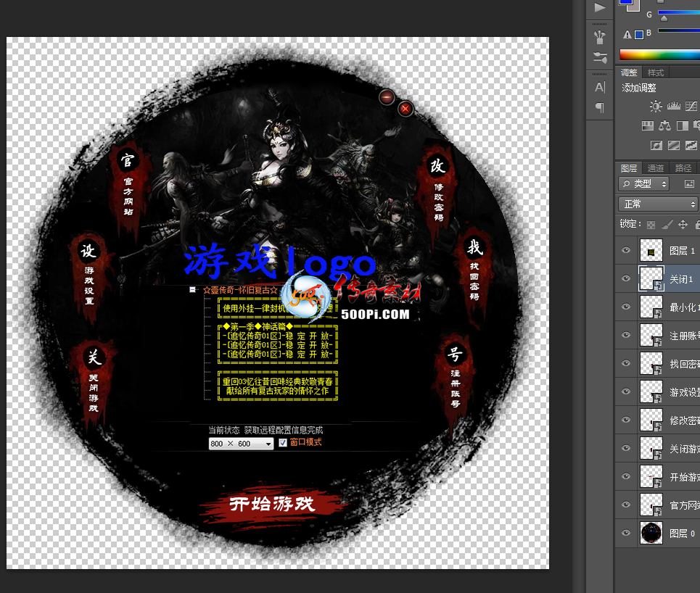Viewport: 700px width, 593px height.
Task: Add a Color Balance adjustment
Action: tap(664, 126)
